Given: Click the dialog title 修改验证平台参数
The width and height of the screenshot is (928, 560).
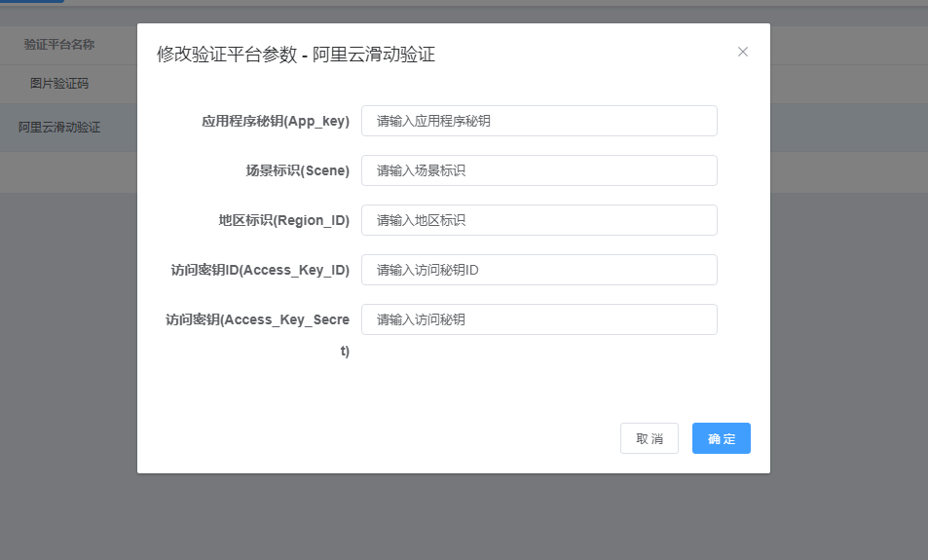Looking at the screenshot, I should pyautogui.click(x=227, y=55).
